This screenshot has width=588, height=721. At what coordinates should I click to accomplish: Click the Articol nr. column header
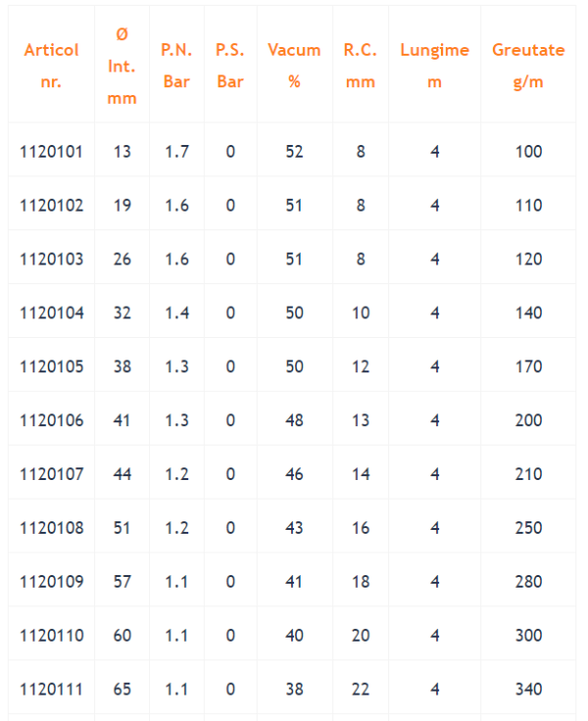click(x=51, y=66)
